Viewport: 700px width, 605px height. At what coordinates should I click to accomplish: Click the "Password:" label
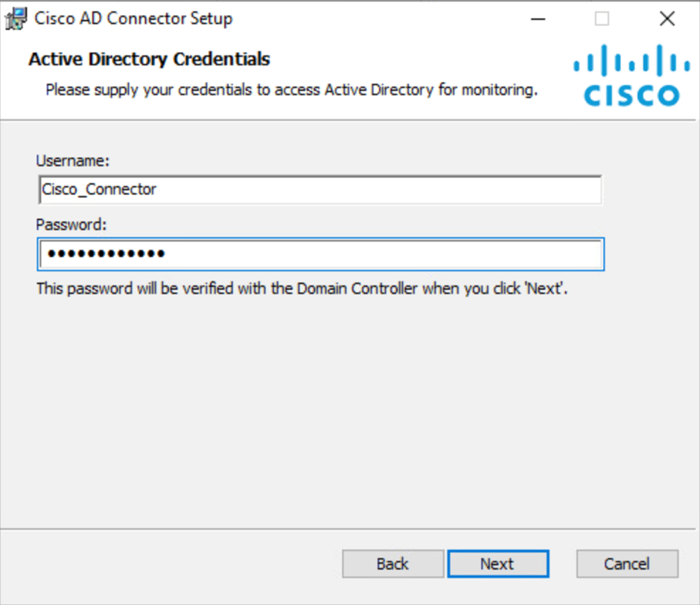[71, 224]
